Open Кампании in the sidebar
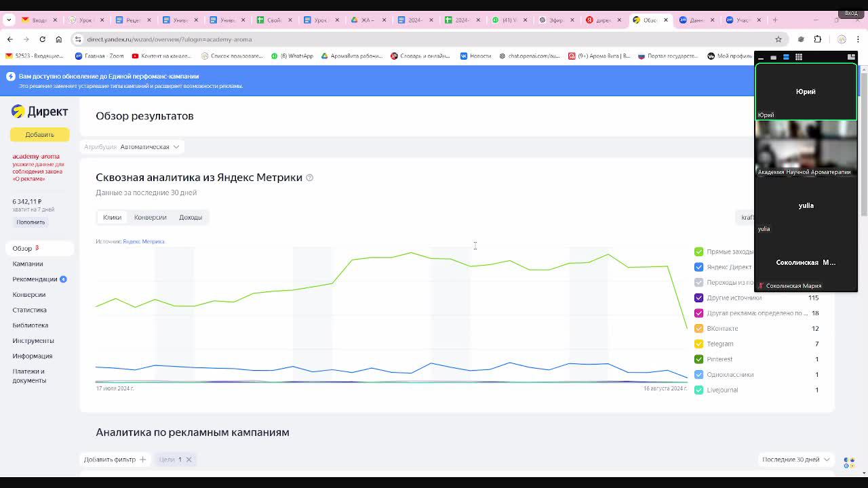Viewport: 868px width, 488px height. [28, 264]
